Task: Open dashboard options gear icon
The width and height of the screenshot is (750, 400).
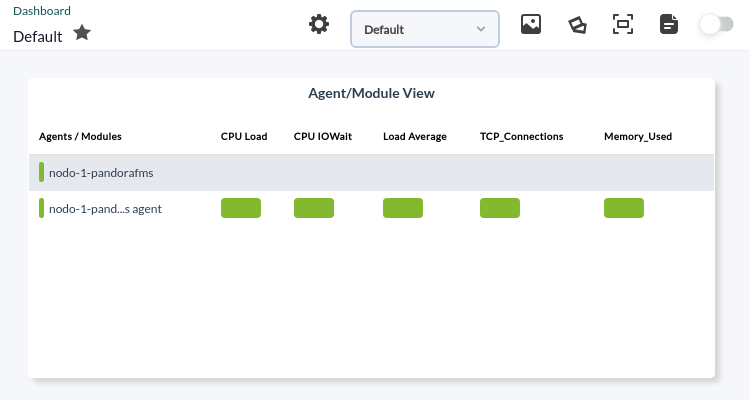Action: (319, 24)
